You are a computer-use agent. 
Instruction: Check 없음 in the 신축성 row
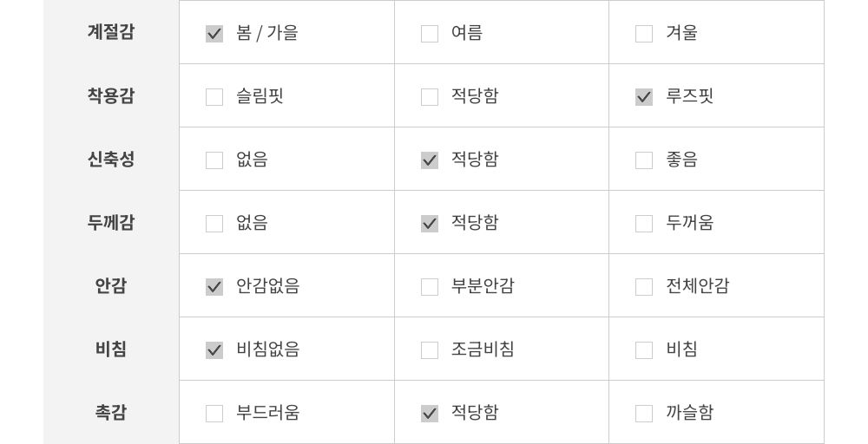coord(214,160)
